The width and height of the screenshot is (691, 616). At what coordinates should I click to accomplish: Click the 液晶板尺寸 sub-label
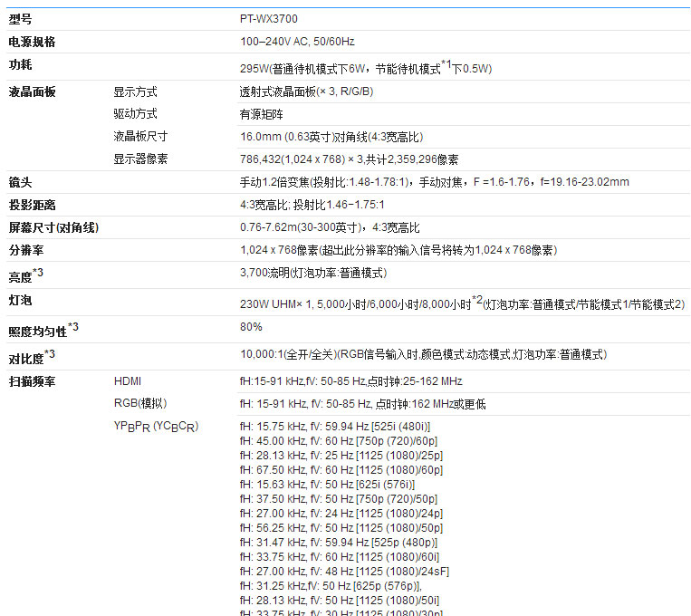[140, 136]
